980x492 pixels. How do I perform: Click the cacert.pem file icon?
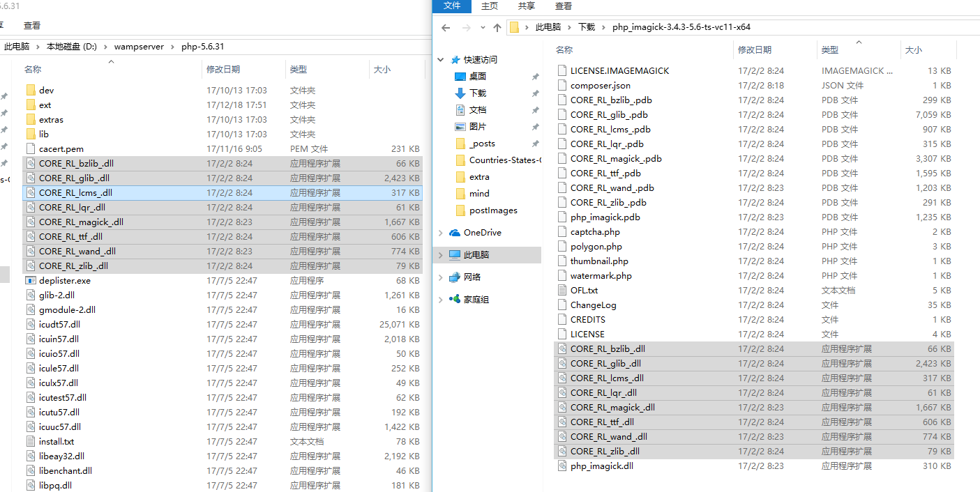click(30, 148)
